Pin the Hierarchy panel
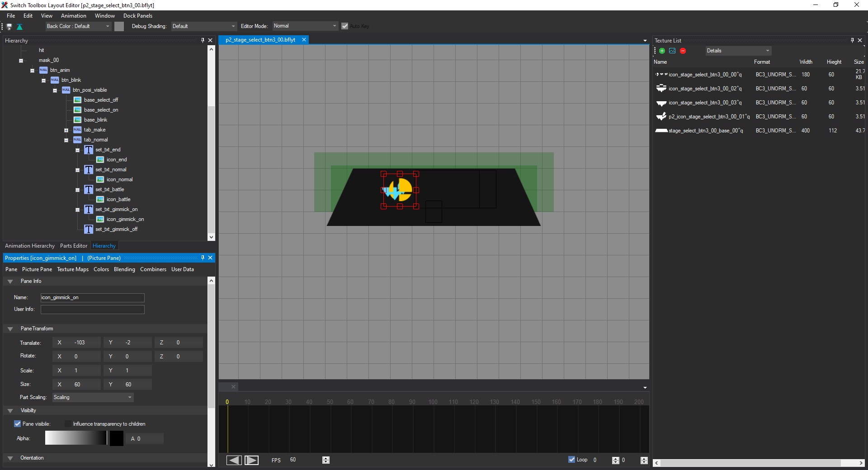Screen dimensions: 868x470 tap(203, 40)
